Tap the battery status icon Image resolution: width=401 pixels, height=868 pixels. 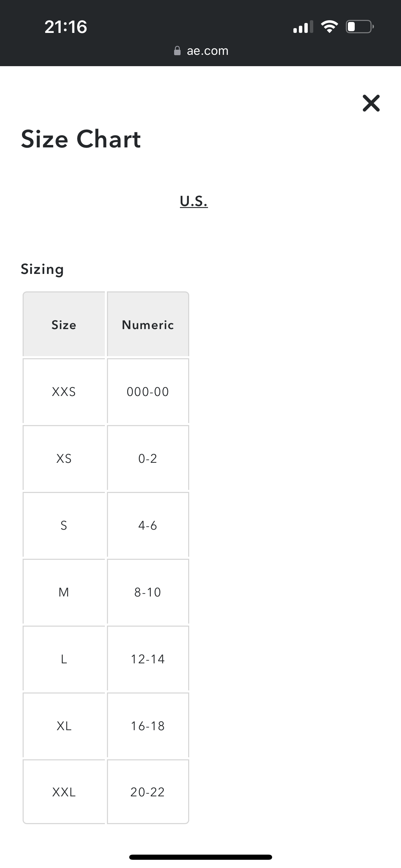point(360,27)
